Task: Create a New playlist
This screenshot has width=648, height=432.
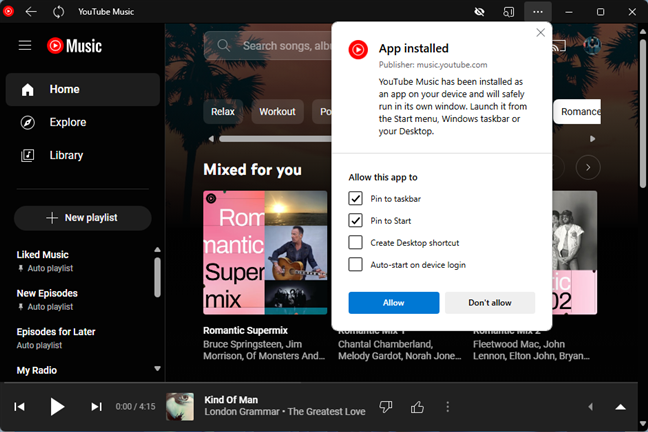Action: tap(83, 218)
